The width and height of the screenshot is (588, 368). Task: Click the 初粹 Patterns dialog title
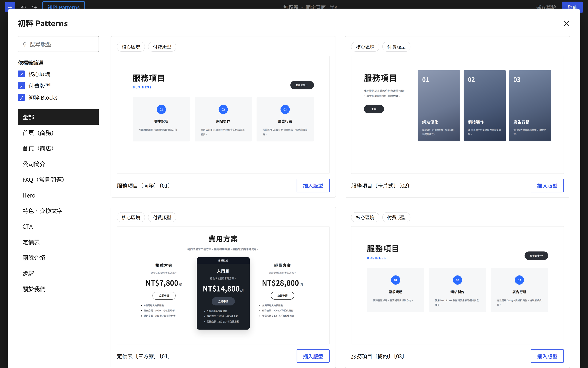(43, 23)
